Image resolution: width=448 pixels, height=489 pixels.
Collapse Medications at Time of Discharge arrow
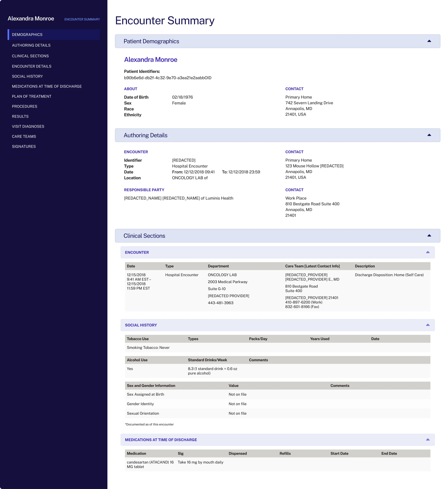(x=428, y=439)
